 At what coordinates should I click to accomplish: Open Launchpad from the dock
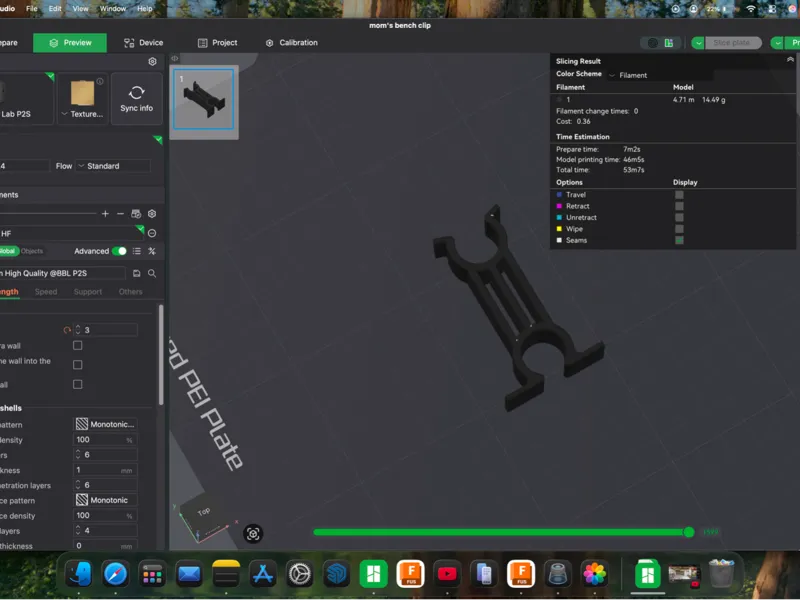152,574
